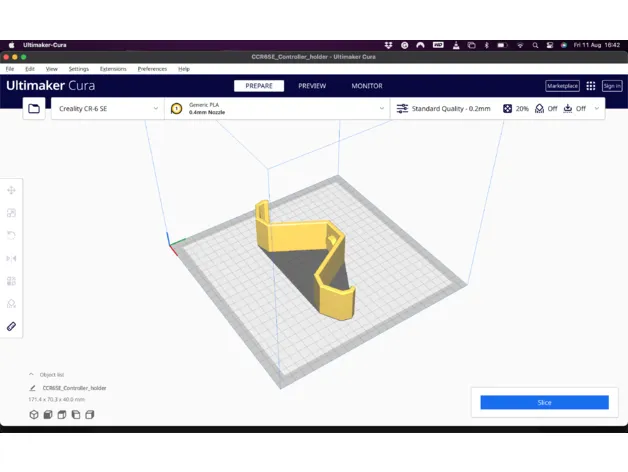Open the Preferences menu

152,69
